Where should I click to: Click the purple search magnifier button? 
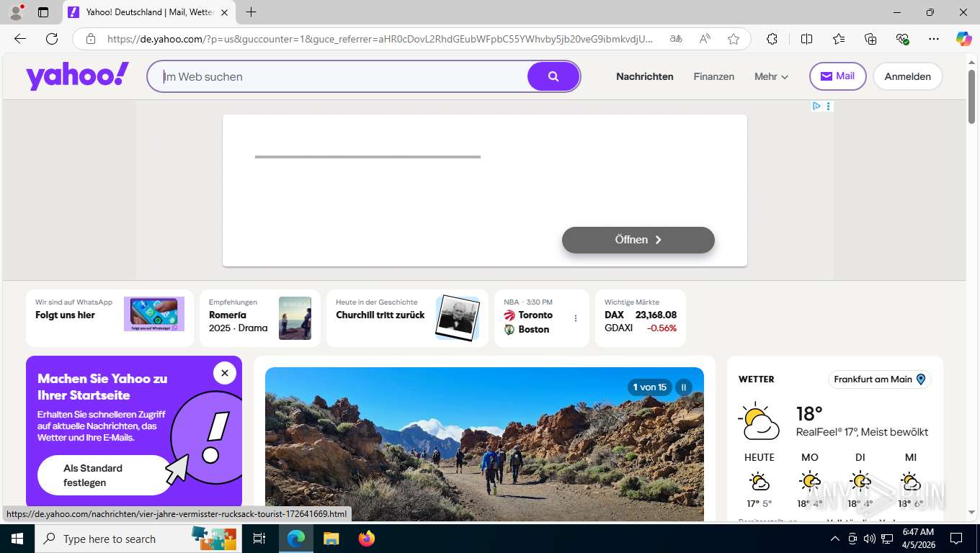553,76
